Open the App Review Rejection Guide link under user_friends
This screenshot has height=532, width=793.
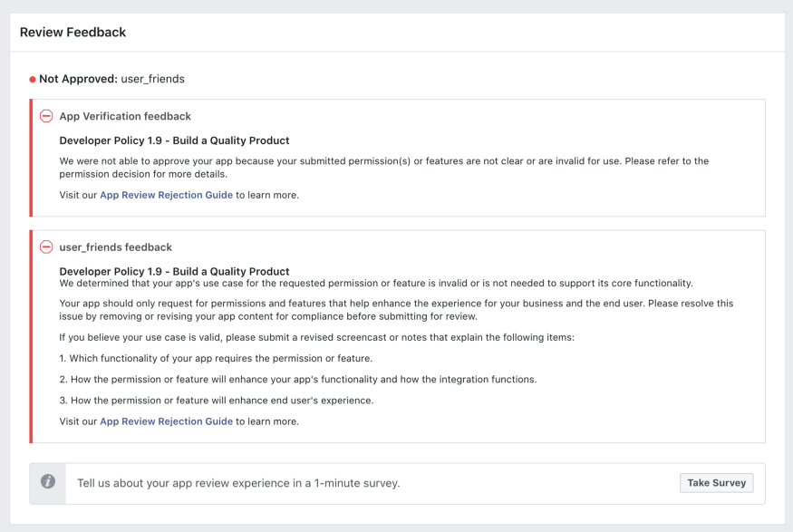point(166,421)
